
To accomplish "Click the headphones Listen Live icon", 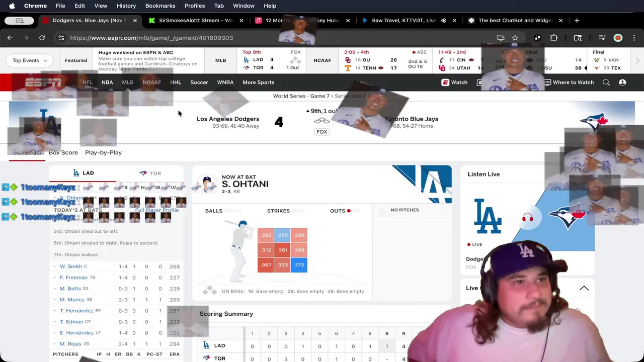I will (527, 218).
